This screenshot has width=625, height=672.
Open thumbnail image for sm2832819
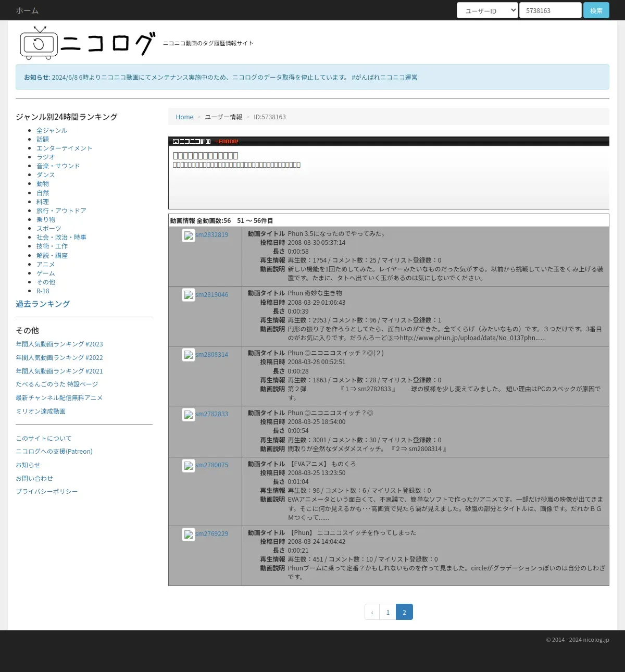(189, 235)
